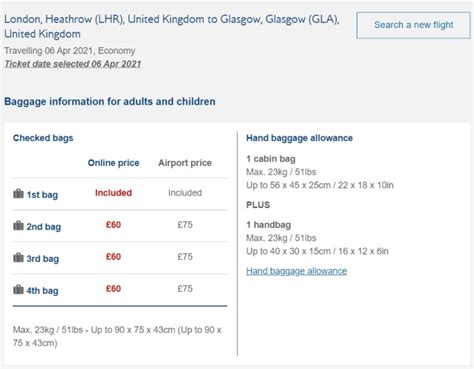Click the Ticket date selected 06 Apr 2021 link
The width and height of the screenshot is (474, 369).
pyautogui.click(x=73, y=64)
